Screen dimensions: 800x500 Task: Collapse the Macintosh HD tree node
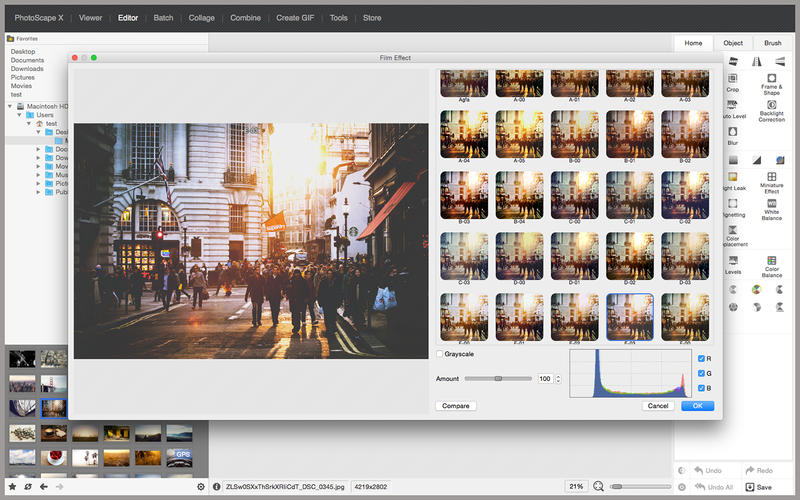pyautogui.click(x=10, y=106)
